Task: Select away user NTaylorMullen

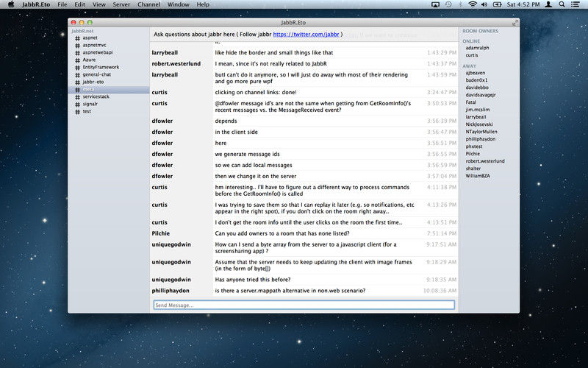Action: click(481, 132)
